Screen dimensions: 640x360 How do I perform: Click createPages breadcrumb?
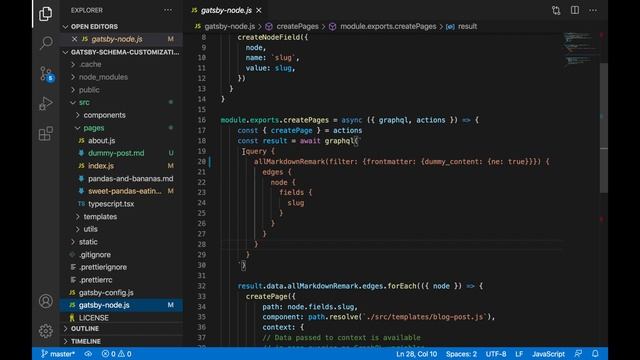click(x=297, y=27)
